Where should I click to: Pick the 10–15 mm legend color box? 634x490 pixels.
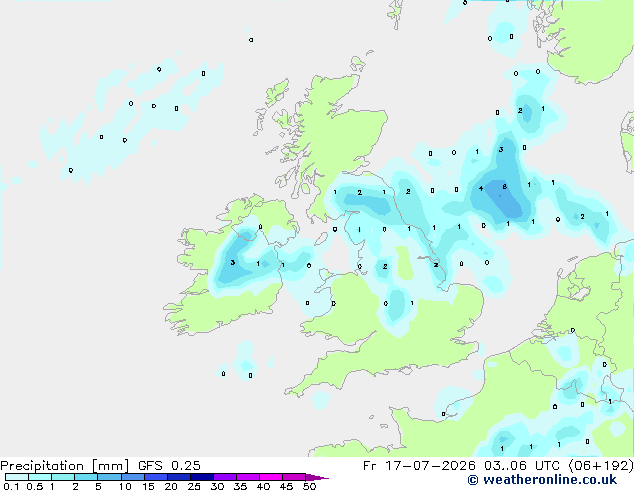tap(133, 477)
